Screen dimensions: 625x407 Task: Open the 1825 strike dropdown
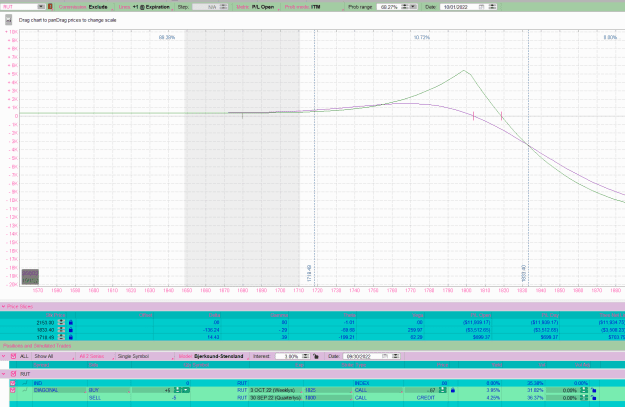(328, 390)
